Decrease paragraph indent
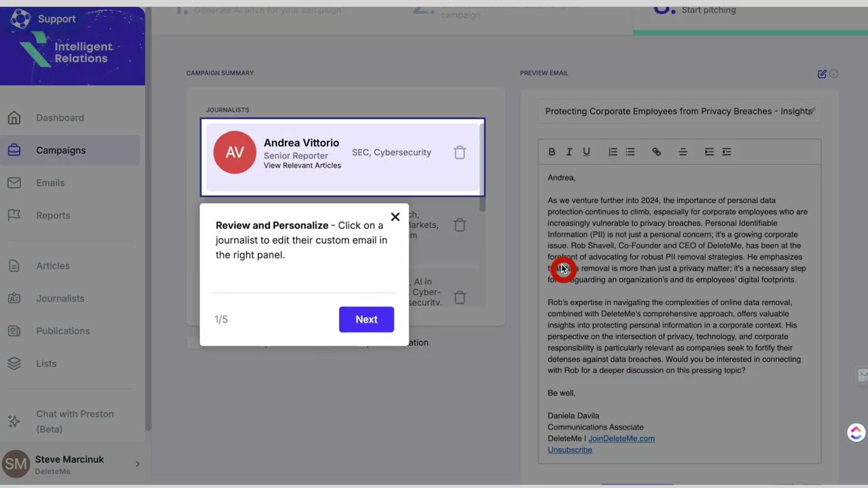Image resolution: width=868 pixels, height=488 pixels. click(x=727, y=152)
